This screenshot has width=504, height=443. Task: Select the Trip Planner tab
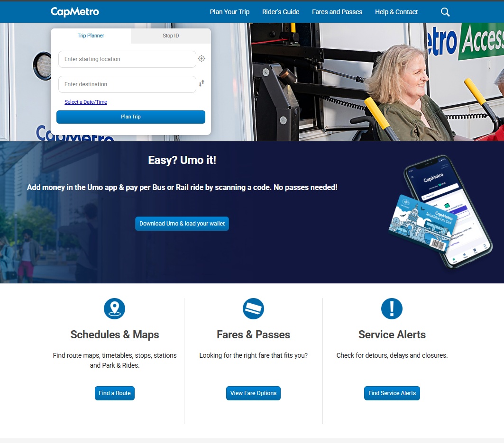[x=91, y=36]
